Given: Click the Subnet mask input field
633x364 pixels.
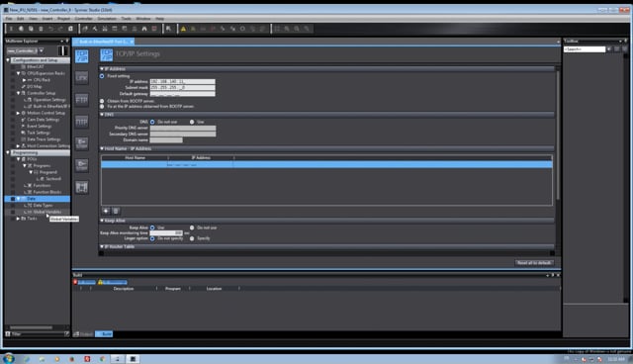Looking at the screenshot, I should [x=182, y=88].
